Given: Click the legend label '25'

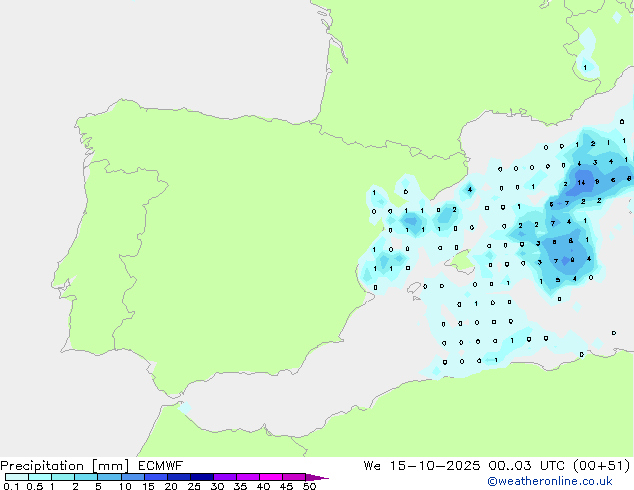Looking at the screenshot, I should pos(194,486).
